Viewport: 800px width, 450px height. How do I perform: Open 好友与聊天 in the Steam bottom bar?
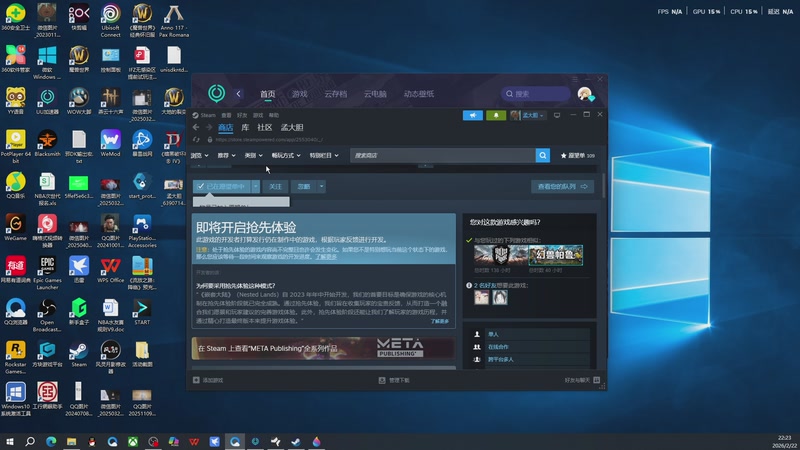pos(582,380)
